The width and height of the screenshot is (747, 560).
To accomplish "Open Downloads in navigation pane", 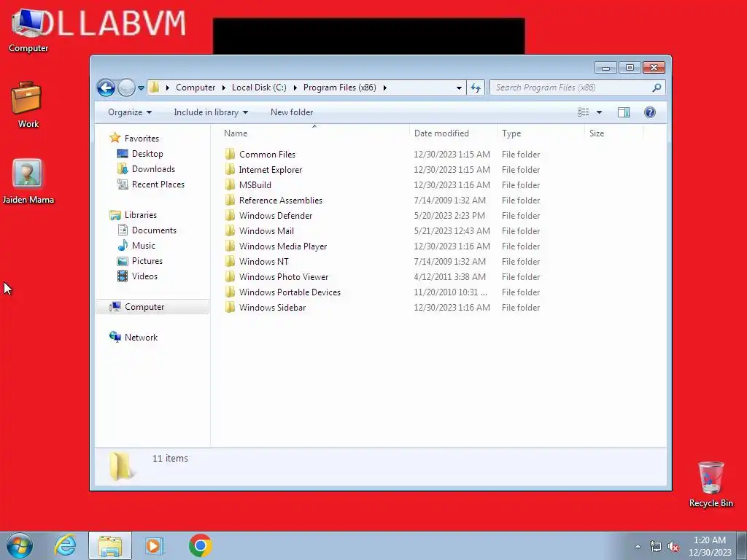I will tap(153, 169).
